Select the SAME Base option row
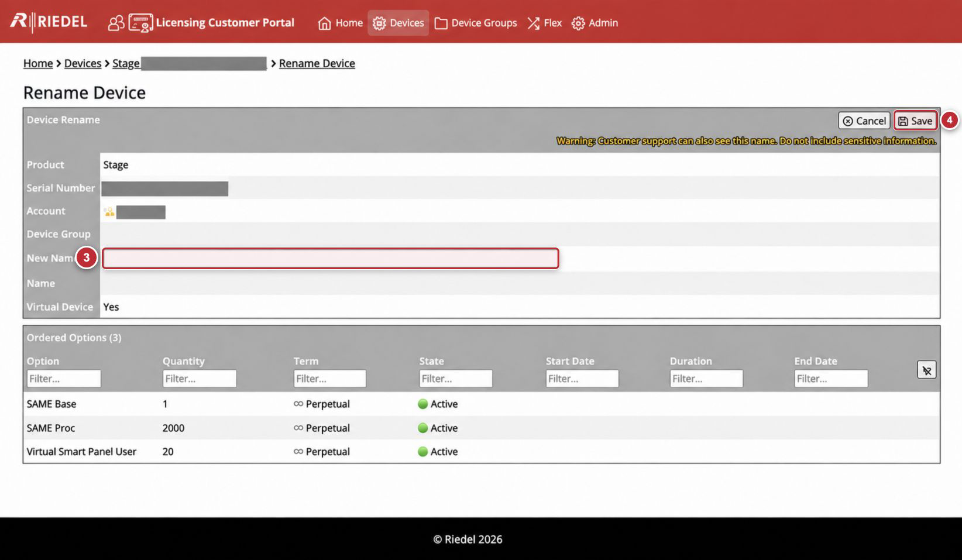 [x=482, y=404]
